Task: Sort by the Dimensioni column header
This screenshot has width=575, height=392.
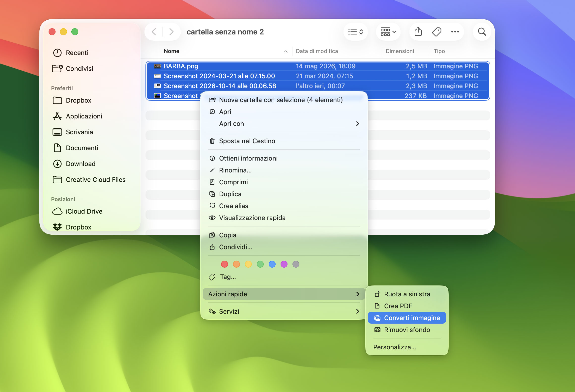Action: (400, 51)
